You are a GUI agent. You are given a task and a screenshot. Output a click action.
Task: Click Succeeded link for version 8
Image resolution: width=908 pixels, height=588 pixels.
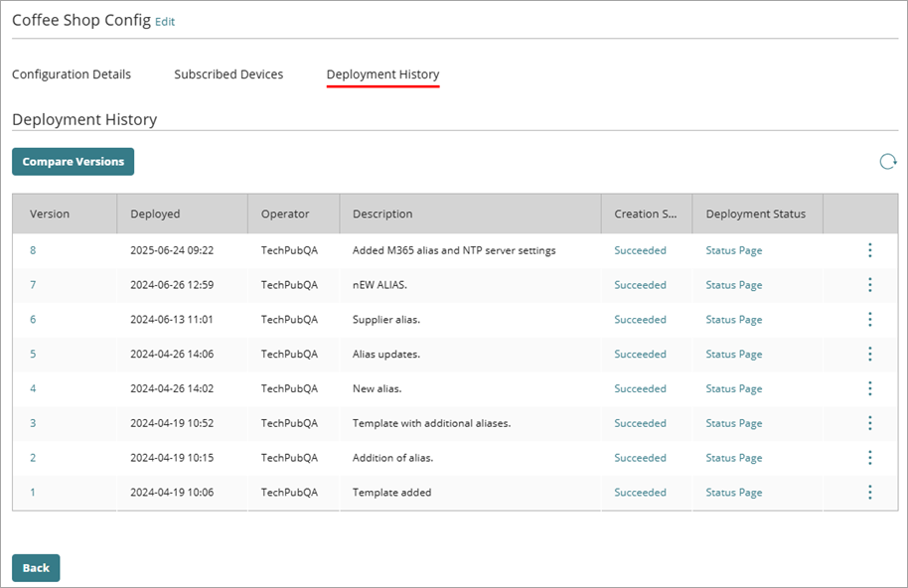640,250
